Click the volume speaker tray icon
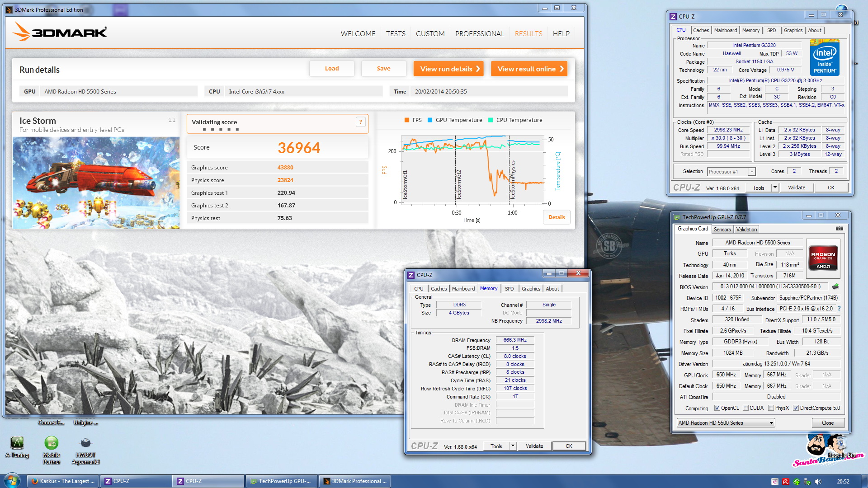Image resolution: width=868 pixels, height=488 pixels. point(818,482)
